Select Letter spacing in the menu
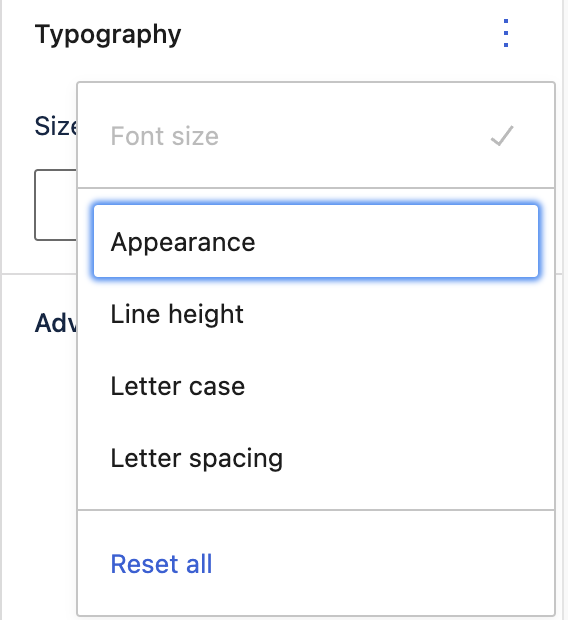568x620 pixels. 316,457
